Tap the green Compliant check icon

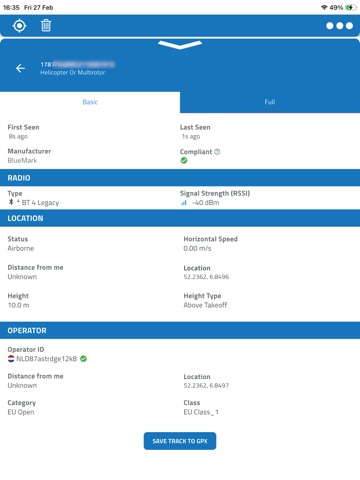tap(184, 161)
